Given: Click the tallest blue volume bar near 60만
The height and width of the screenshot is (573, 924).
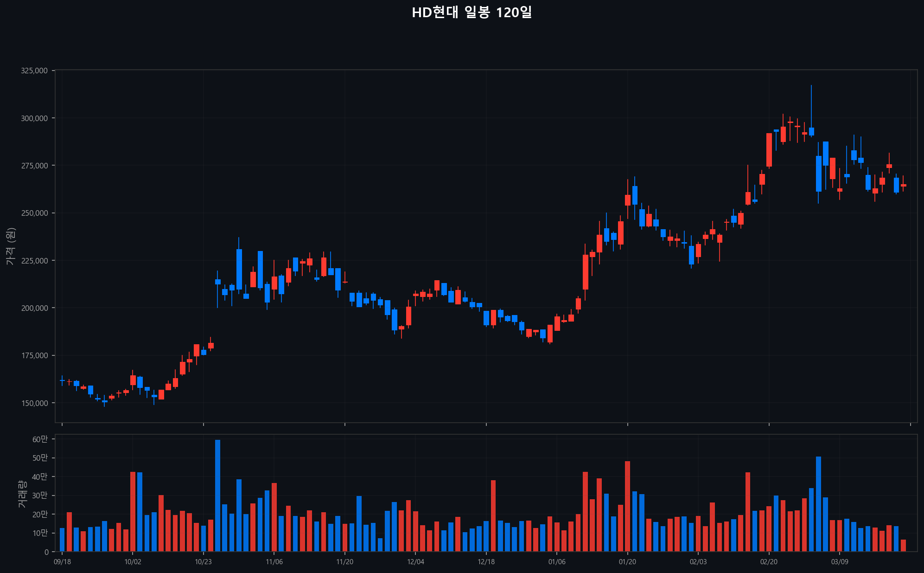Looking at the screenshot, I should (217, 496).
